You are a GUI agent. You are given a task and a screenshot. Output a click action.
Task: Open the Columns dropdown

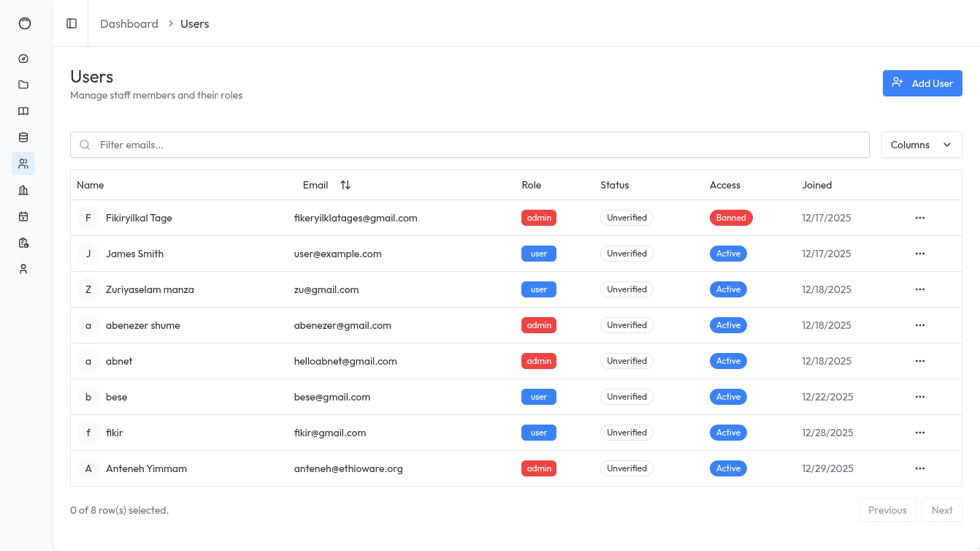click(921, 145)
